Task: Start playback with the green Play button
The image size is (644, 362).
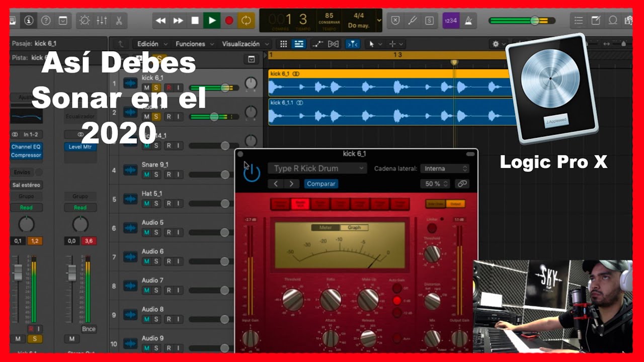Action: point(212,21)
